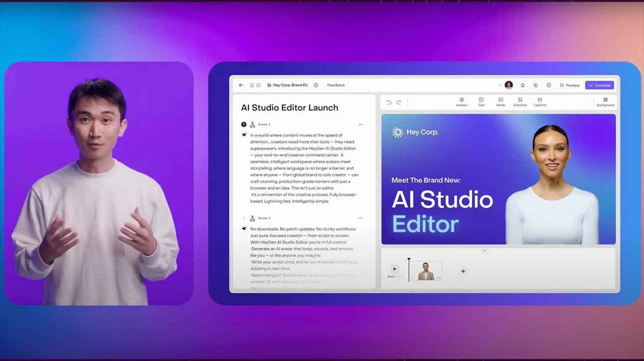
Task: Select the Hey Corp. logo on canvas
Action: tap(415, 132)
